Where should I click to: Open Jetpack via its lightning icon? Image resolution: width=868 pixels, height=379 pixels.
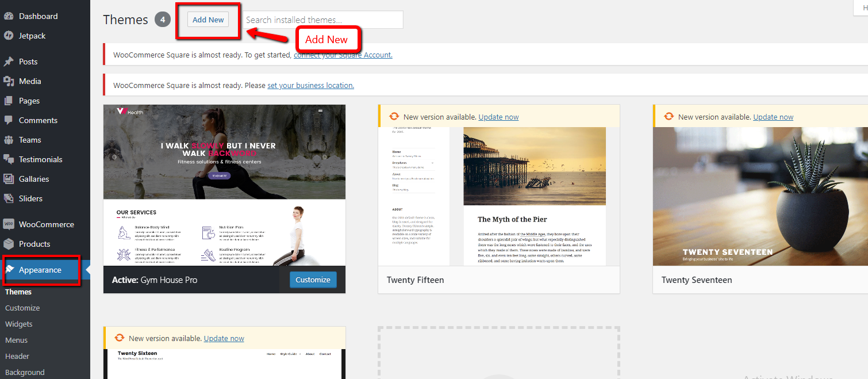[x=9, y=36]
